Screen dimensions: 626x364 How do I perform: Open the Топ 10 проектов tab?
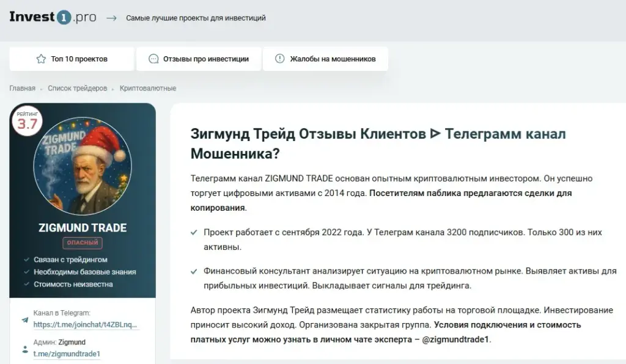(x=72, y=59)
